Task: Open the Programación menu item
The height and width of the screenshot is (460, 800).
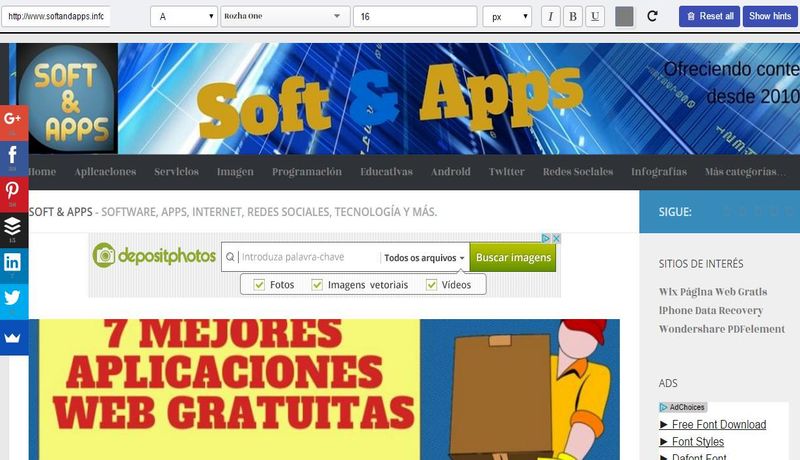Action: 307,172
